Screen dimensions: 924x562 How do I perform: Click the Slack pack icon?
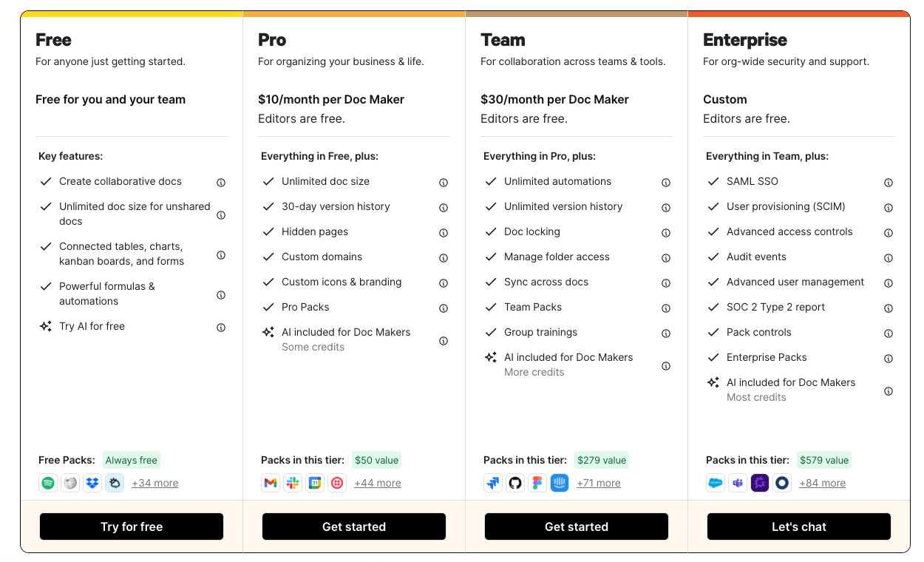(x=293, y=483)
